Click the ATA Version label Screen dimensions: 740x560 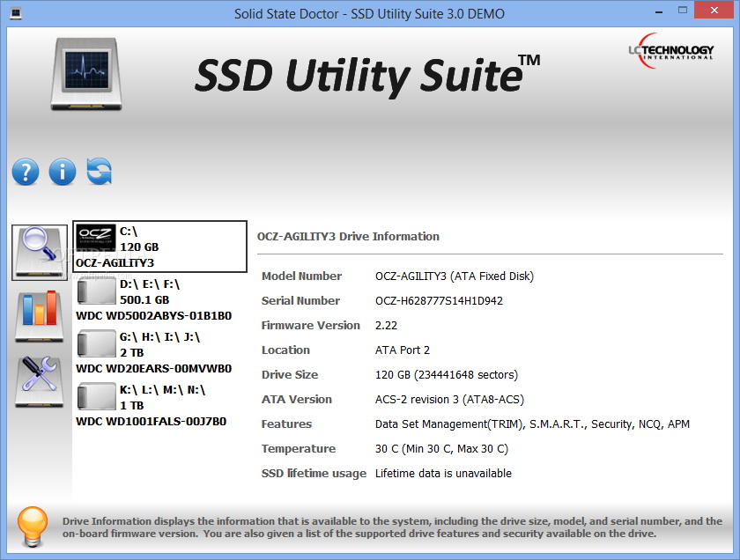point(297,399)
